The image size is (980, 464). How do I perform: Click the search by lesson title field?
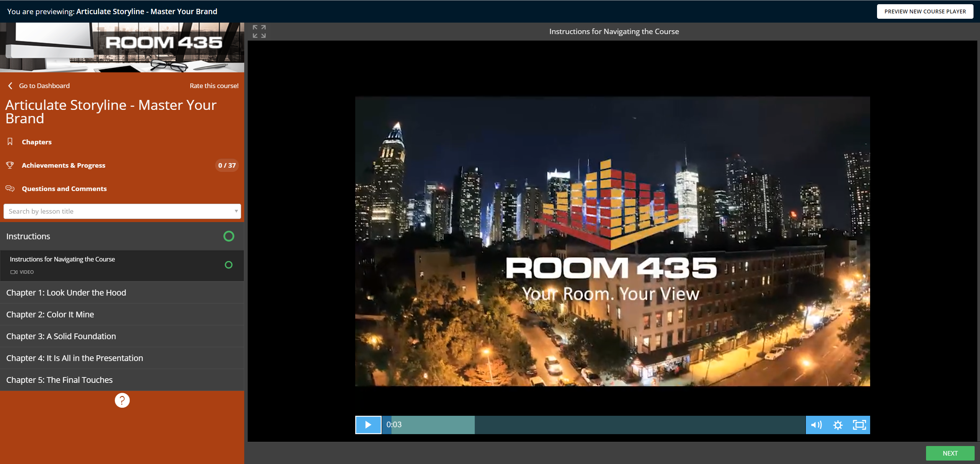coord(122,211)
